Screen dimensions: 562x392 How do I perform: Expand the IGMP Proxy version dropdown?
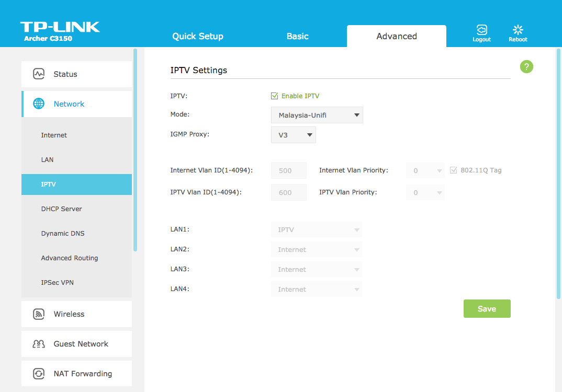(x=293, y=135)
